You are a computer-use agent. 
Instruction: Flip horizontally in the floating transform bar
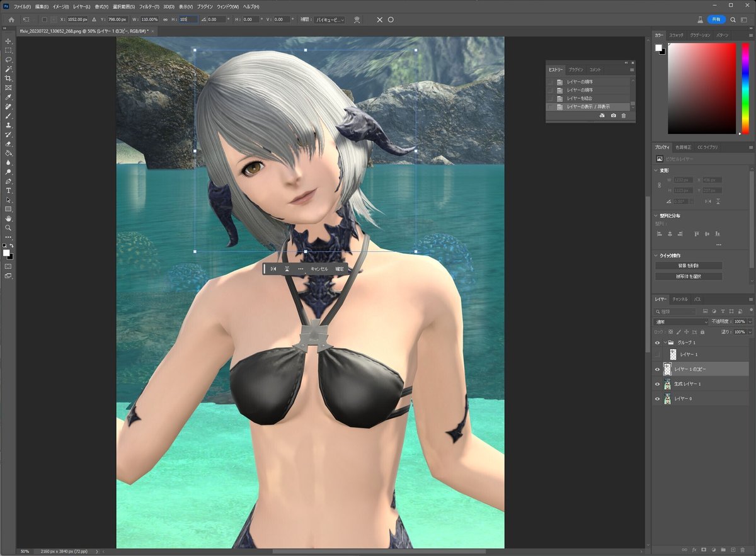(273, 268)
